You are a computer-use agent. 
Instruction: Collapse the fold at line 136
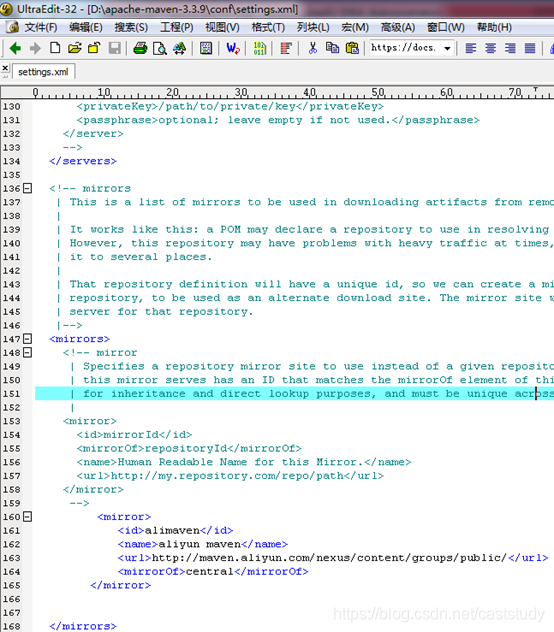27,188
